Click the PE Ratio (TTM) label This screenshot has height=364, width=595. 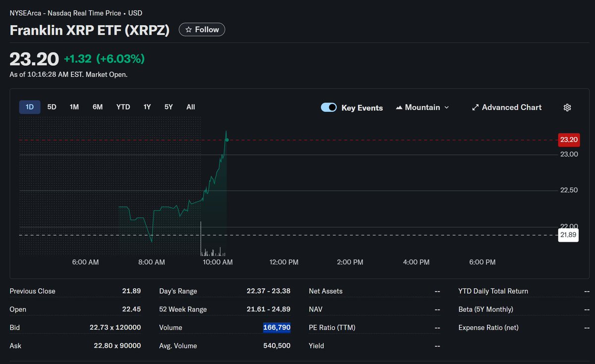click(332, 328)
